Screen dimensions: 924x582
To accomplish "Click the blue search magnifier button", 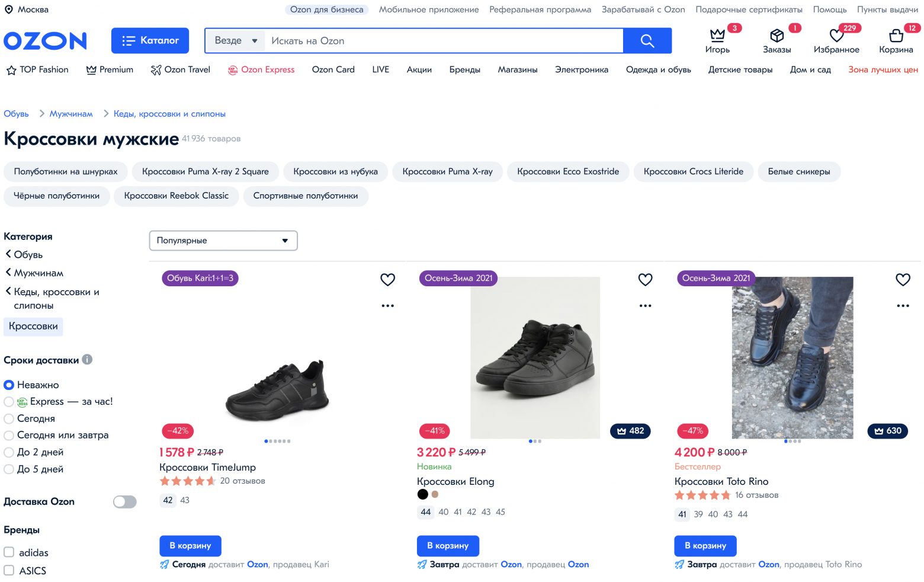I will pyautogui.click(x=647, y=41).
